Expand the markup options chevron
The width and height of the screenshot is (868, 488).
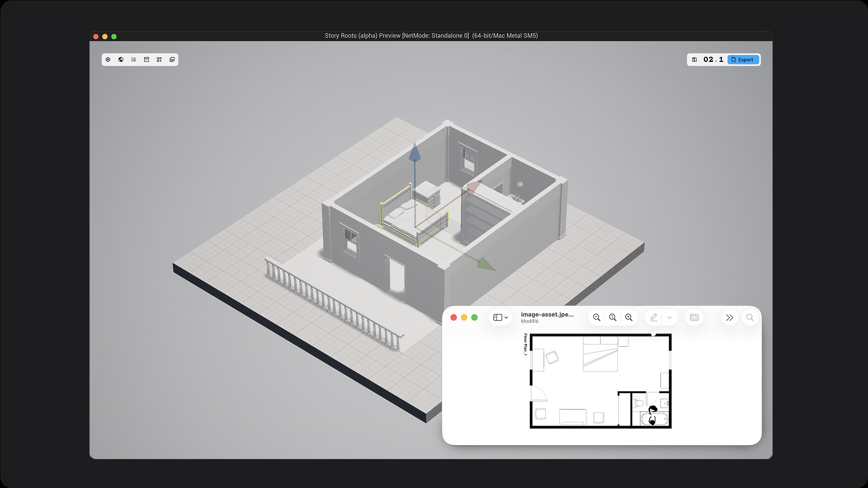point(670,318)
